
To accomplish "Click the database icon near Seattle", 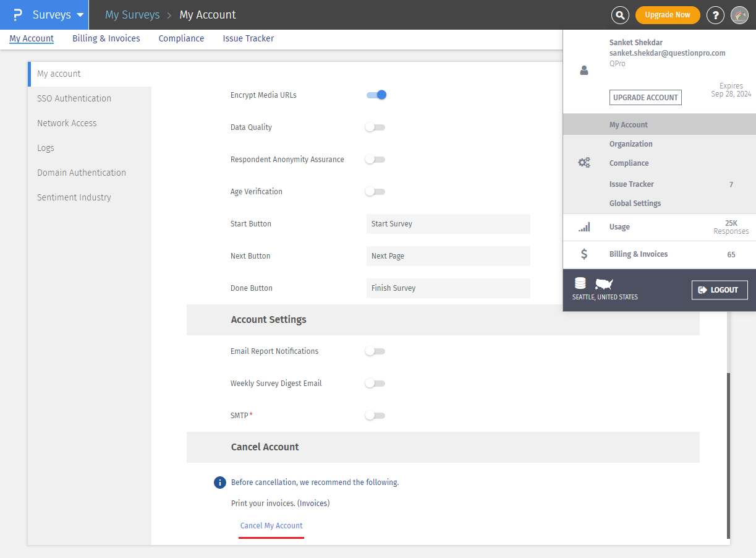I will (580, 283).
